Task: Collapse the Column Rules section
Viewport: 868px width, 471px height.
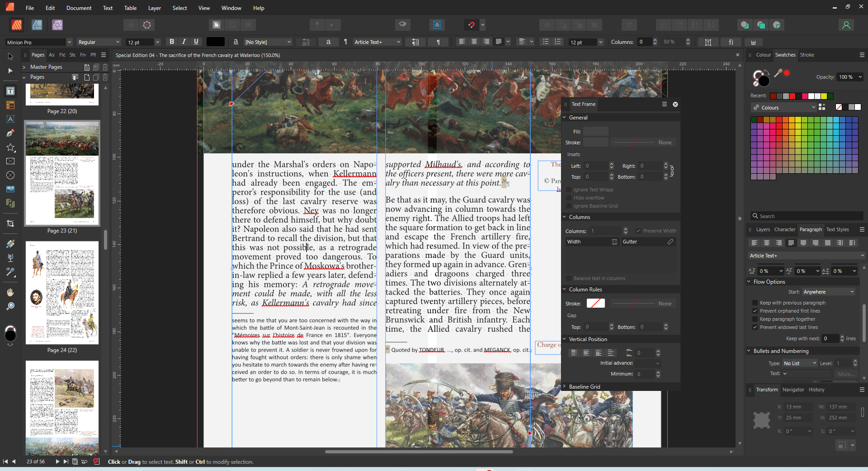Action: pyautogui.click(x=564, y=289)
